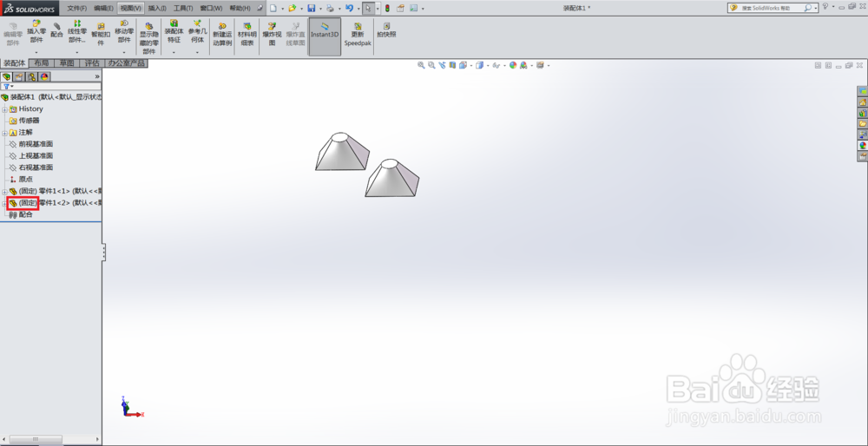Image resolution: width=868 pixels, height=446 pixels.
Task: Open dropdown arrow under 移动零部件
Action: tap(124, 53)
